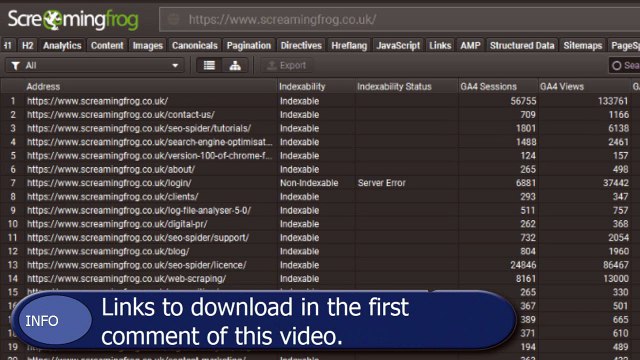Open the JavaScript tab

pyautogui.click(x=398, y=45)
